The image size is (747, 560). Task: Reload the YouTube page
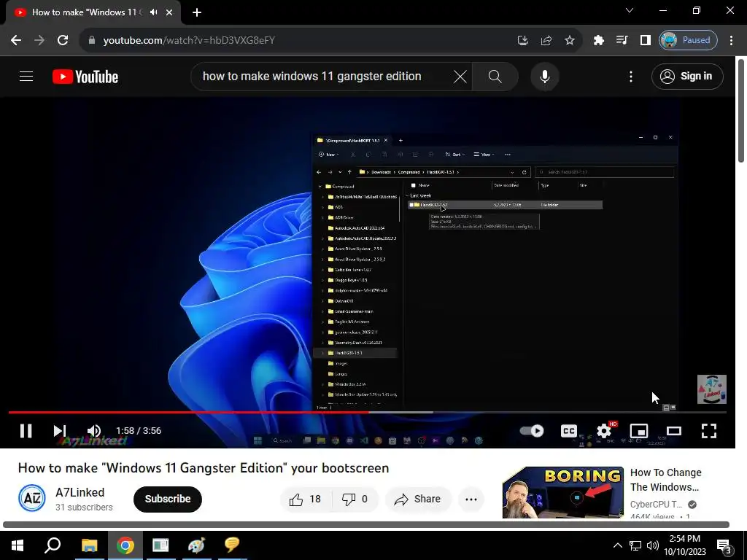tap(63, 40)
